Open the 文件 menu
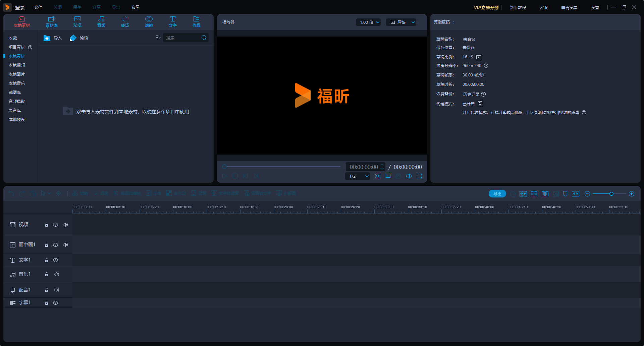644x346 pixels. [x=38, y=7]
